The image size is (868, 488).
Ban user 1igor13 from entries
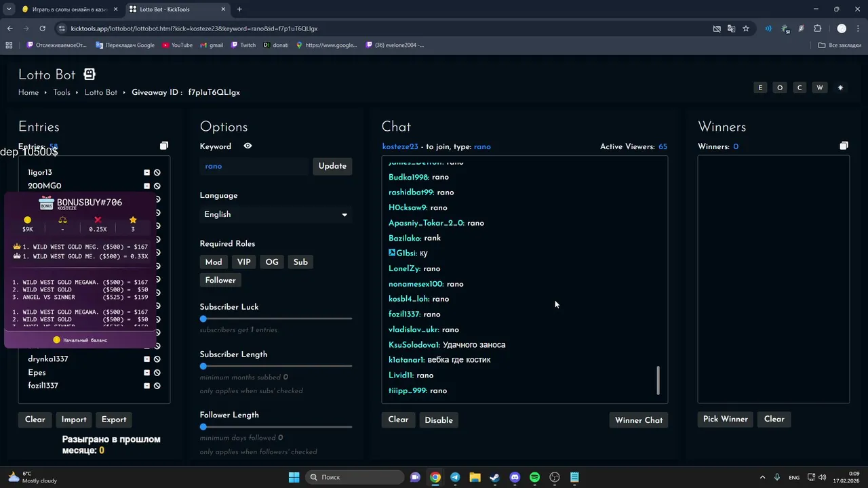157,173
